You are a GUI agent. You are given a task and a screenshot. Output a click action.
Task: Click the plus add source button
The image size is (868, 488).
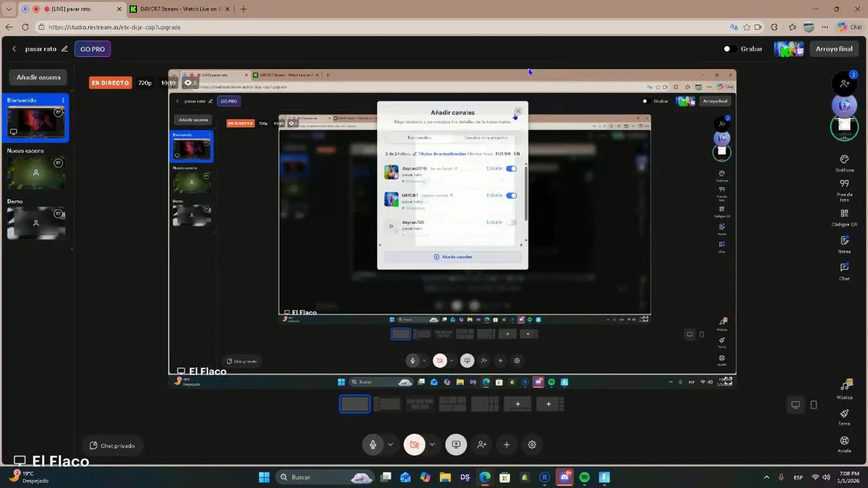click(507, 445)
